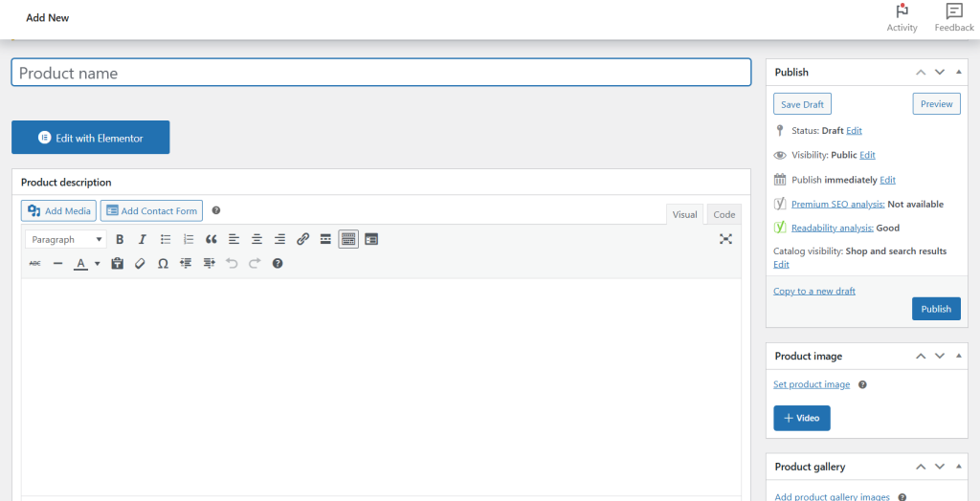Click the icon right of toolbar toggle
Screen dimensions: 980x501
click(x=371, y=239)
